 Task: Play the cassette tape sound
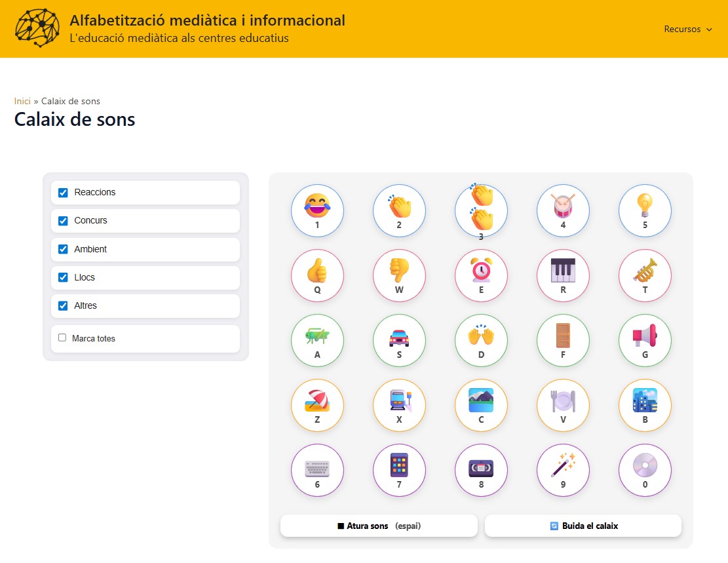point(481,470)
